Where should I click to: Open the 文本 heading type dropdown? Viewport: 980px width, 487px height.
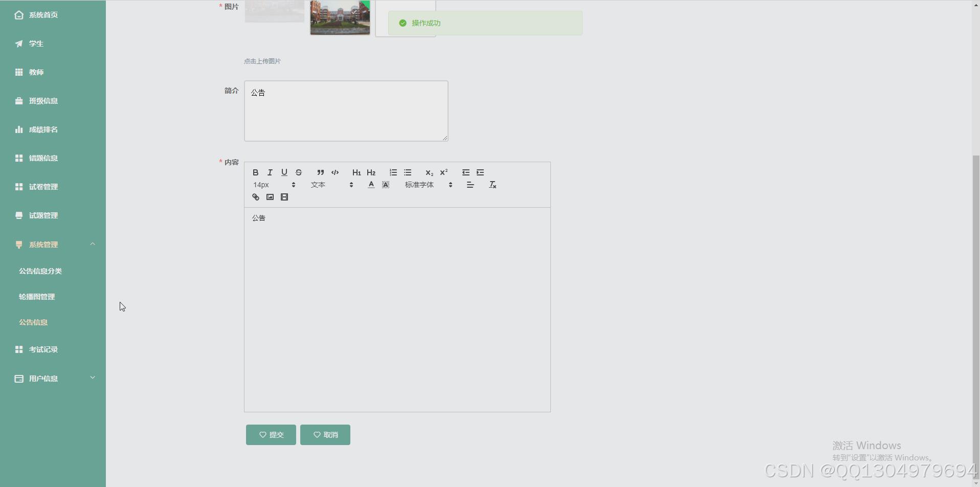tap(332, 185)
